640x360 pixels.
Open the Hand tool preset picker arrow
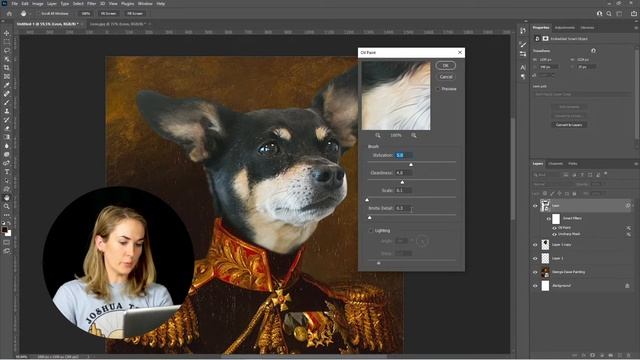[30, 13]
